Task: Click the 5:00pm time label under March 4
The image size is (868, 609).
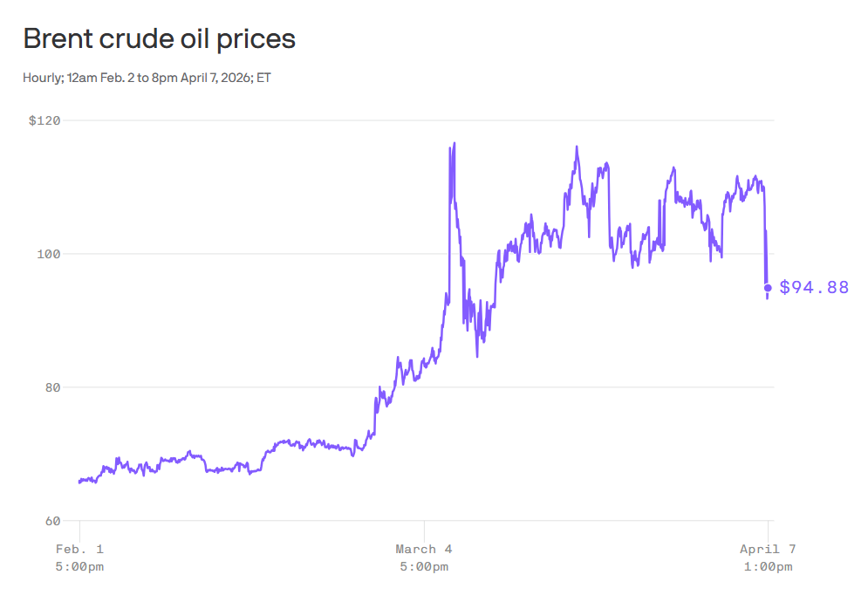Action: tap(424, 568)
